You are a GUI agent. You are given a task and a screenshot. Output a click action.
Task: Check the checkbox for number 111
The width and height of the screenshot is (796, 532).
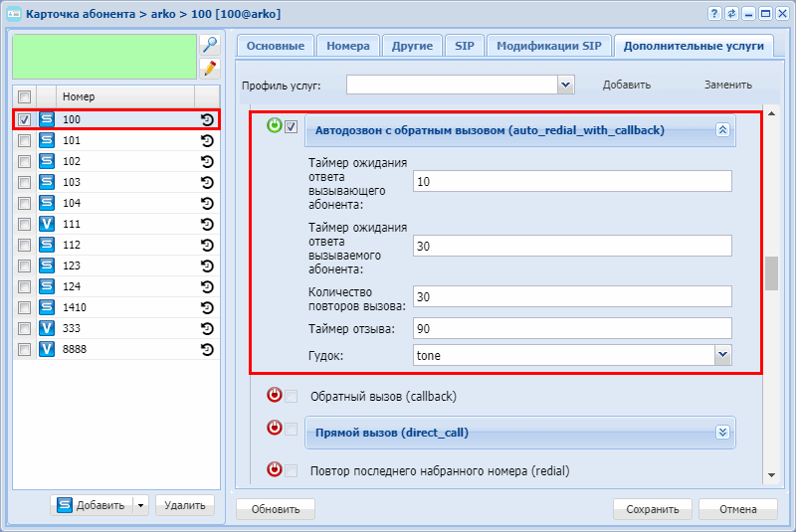(x=24, y=224)
